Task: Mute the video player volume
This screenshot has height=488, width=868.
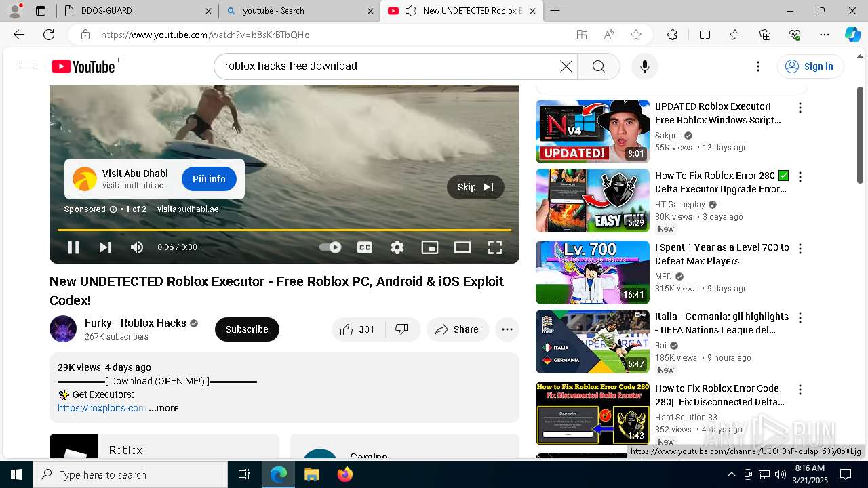Action: [x=137, y=247]
